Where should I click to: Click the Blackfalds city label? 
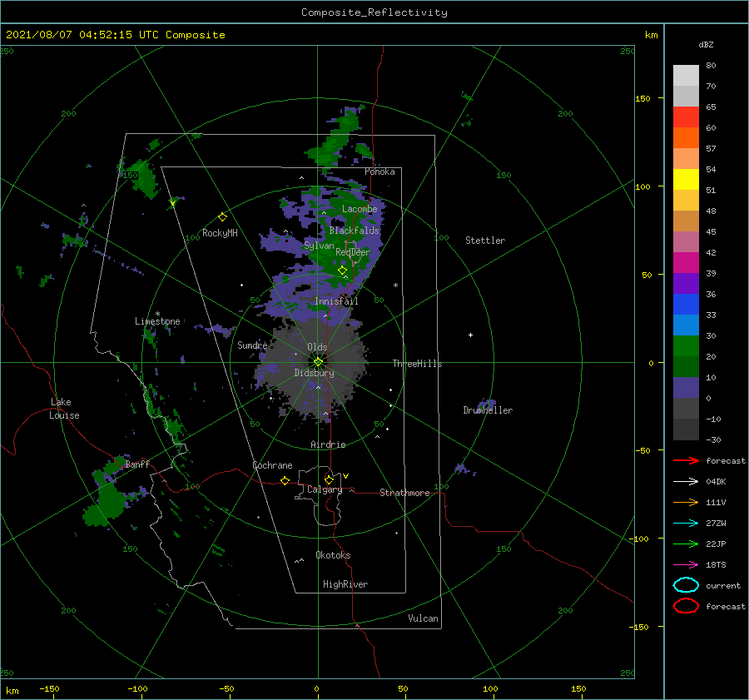[x=354, y=231]
